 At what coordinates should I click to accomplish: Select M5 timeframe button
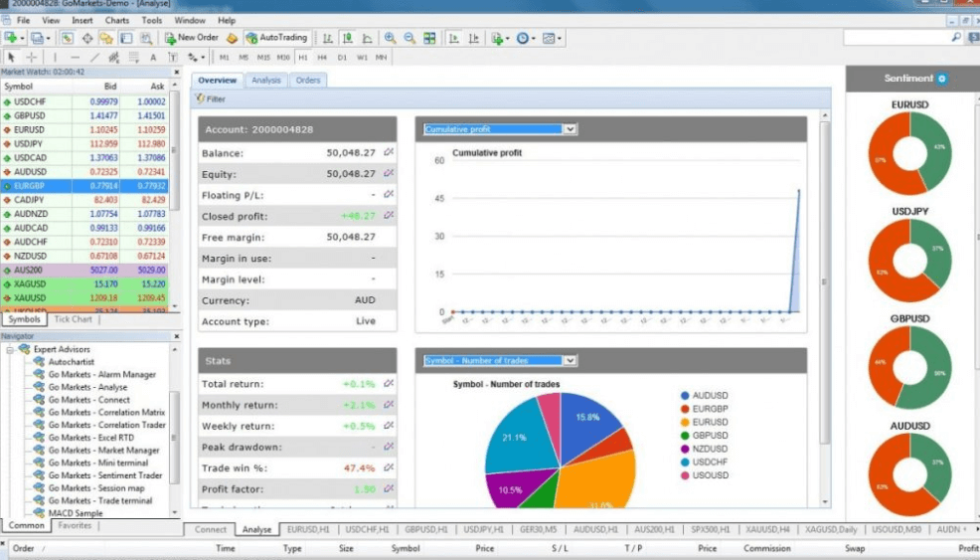tap(244, 57)
